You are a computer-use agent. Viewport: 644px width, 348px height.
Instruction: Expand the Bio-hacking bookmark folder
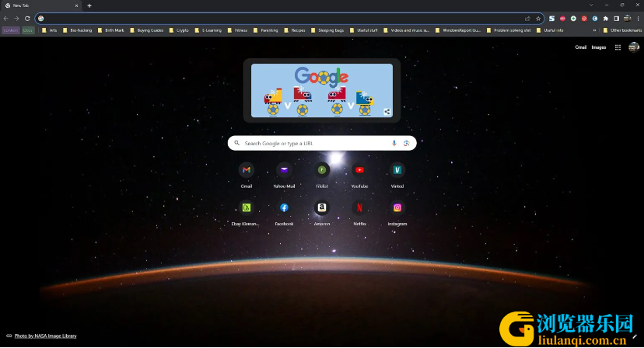(77, 30)
